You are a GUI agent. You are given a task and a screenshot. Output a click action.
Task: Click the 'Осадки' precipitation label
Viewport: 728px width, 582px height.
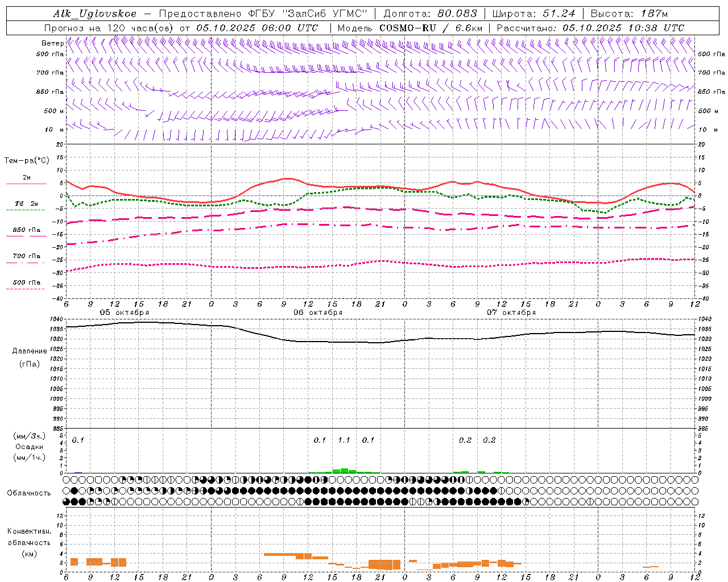30,447
